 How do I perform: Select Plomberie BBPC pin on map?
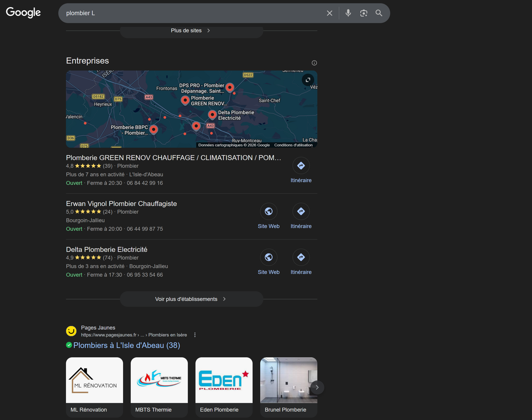(154, 129)
